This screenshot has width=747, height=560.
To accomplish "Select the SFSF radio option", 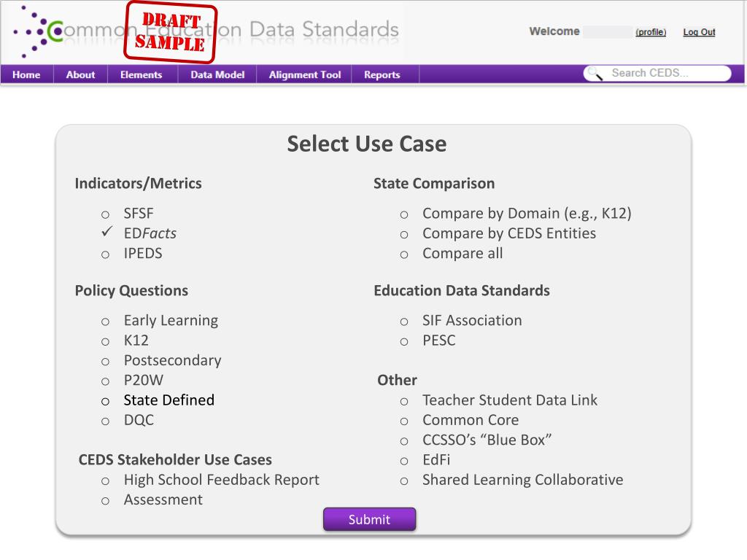I will tap(105, 214).
